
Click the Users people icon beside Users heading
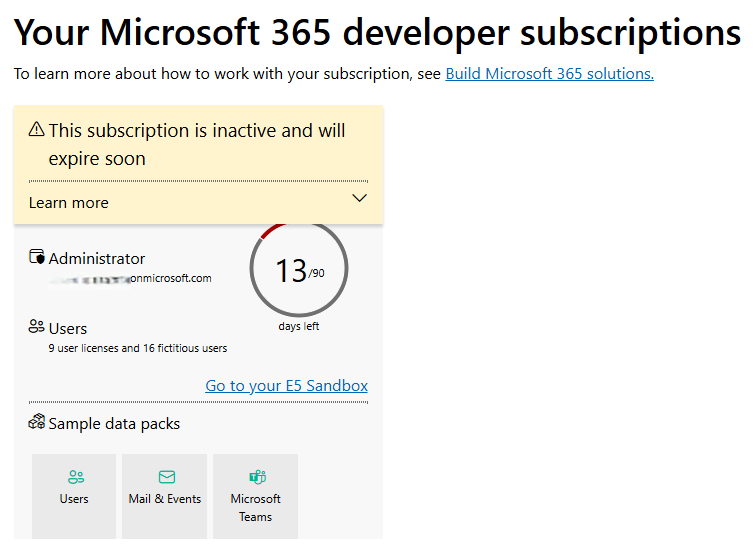[37, 327]
